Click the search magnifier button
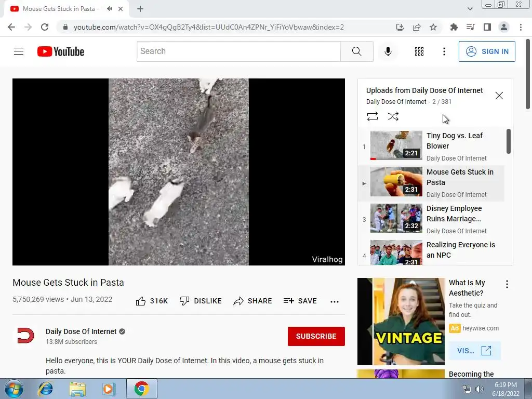The width and height of the screenshot is (532, 399). point(356,51)
